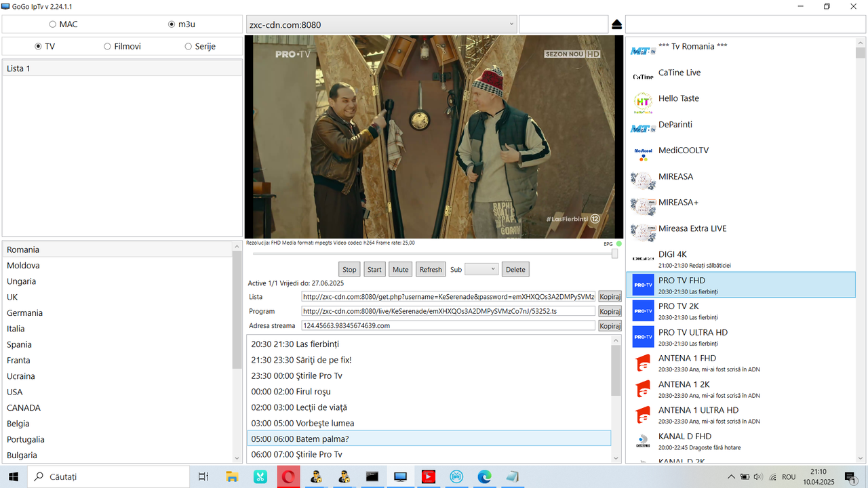Click the Mireasa Extra LIVE logo
The width and height of the screenshot is (868, 488).
pos(643,232)
